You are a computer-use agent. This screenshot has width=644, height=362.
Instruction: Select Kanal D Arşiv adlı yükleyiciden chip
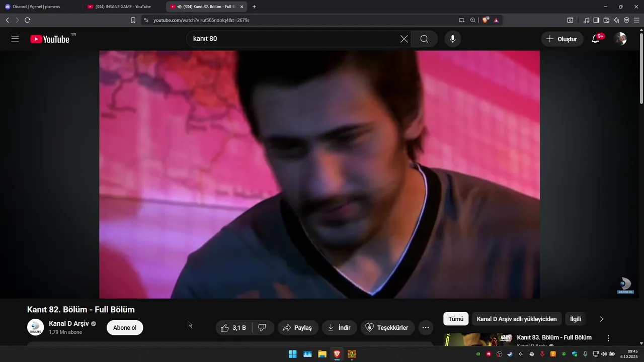[517, 319]
